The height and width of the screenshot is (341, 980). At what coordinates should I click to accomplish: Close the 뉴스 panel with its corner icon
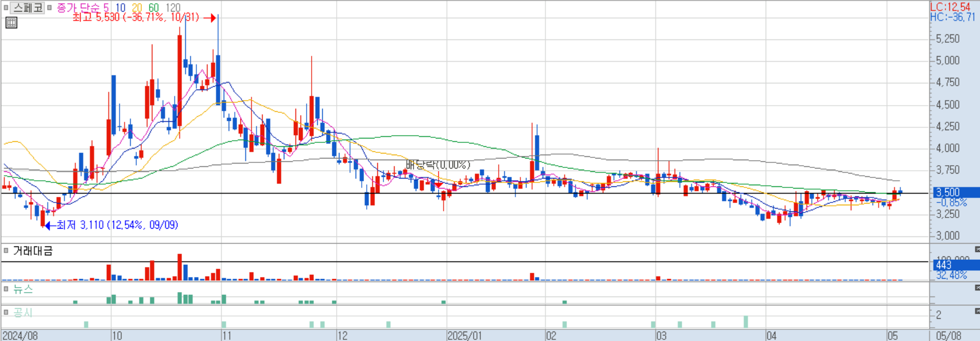(x=977, y=288)
